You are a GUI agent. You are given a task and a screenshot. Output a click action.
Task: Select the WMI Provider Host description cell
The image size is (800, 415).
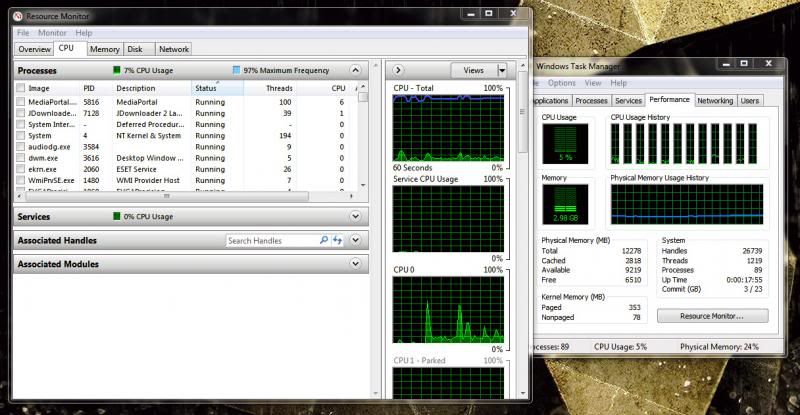148,180
